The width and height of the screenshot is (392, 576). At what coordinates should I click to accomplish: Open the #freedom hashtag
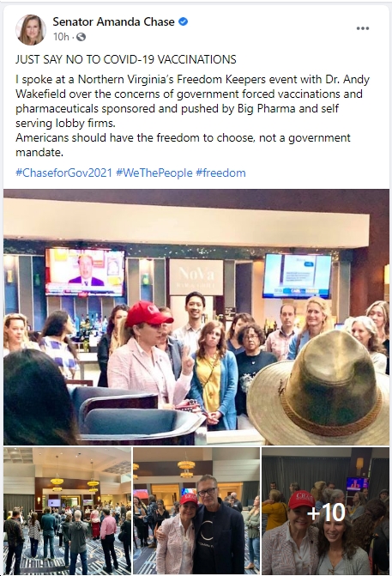221,173
